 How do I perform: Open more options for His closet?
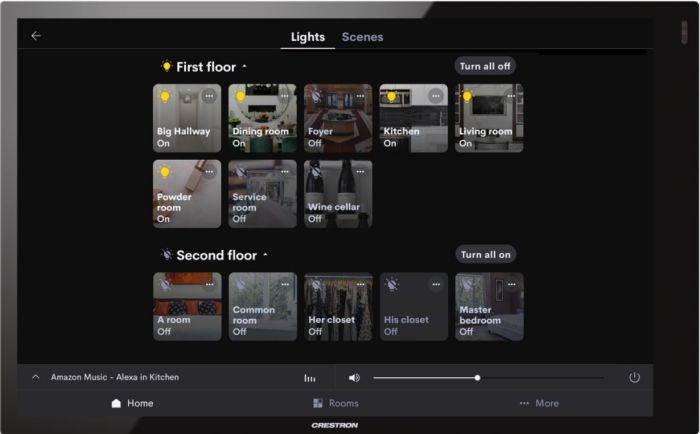(436, 284)
